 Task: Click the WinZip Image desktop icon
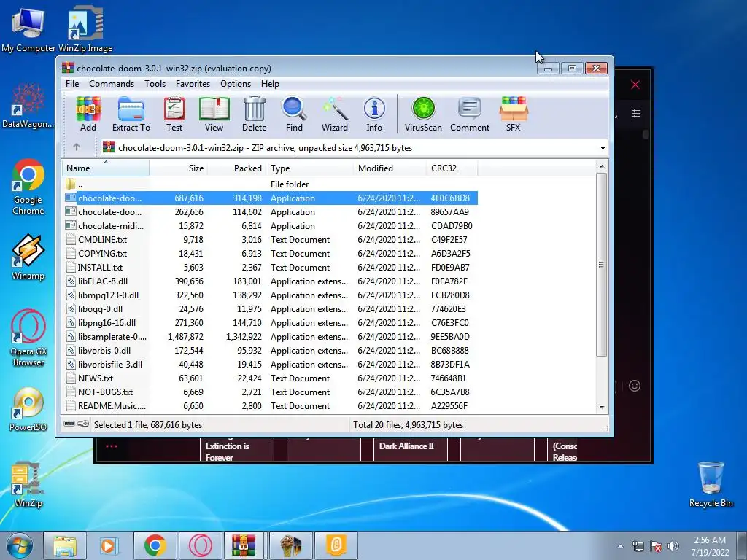click(86, 29)
